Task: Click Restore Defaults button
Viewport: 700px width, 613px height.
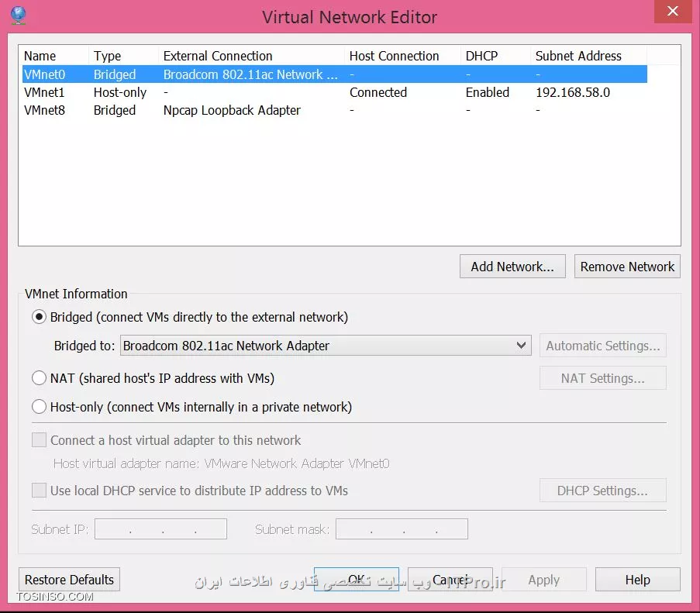Action: [x=69, y=580]
